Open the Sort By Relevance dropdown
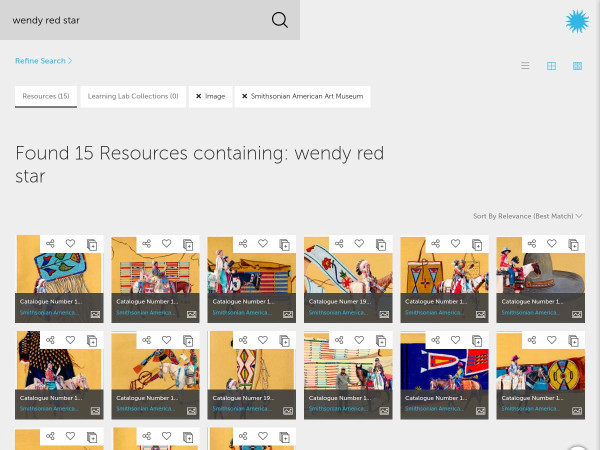The height and width of the screenshot is (450, 600). 527,216
